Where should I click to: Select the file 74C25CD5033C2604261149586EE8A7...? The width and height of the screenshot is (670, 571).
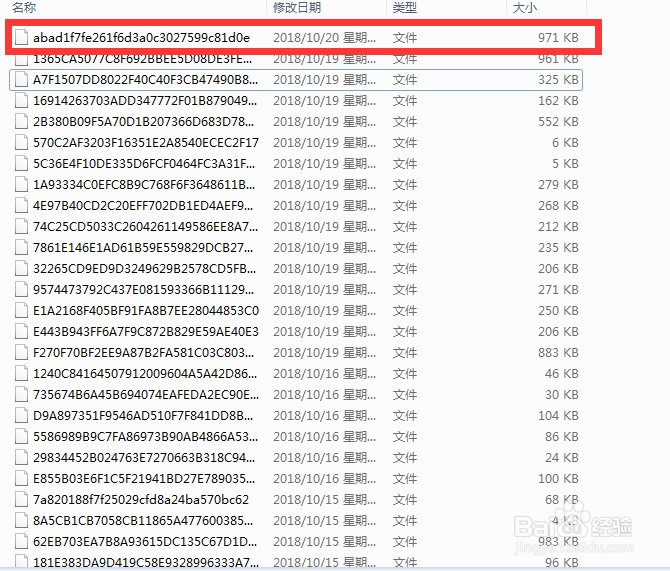tap(145, 227)
